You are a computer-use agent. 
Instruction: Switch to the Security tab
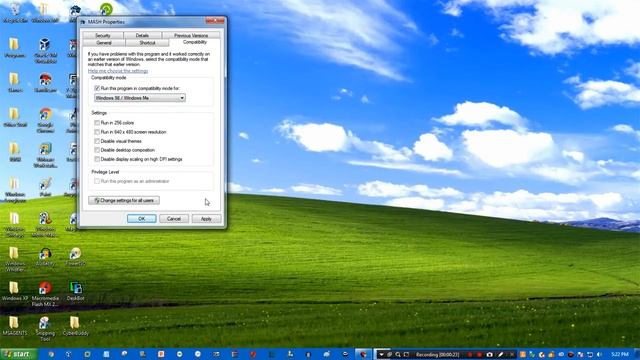coord(103,36)
